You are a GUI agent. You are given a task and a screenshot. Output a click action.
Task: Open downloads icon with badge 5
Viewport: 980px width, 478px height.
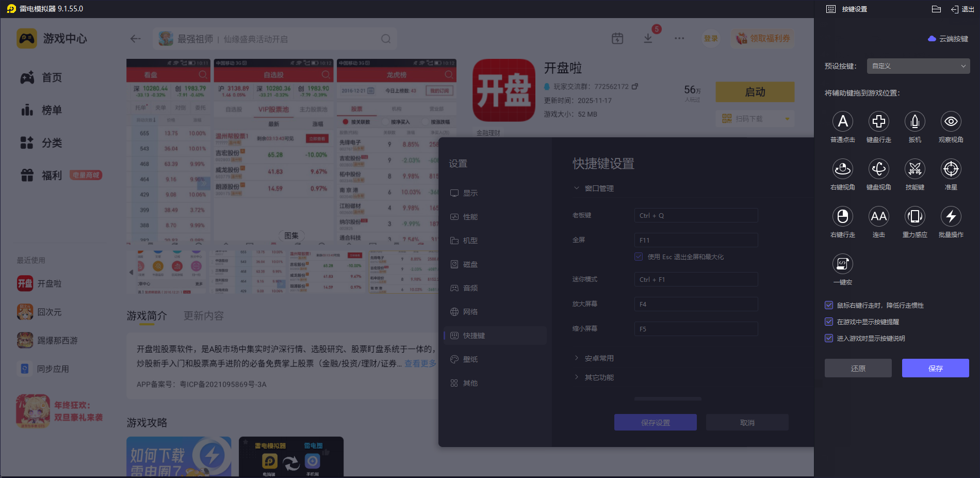click(648, 38)
